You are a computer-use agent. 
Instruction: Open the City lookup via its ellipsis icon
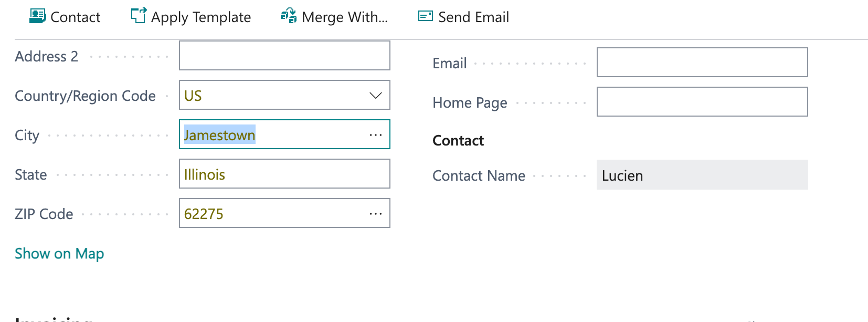(x=376, y=134)
